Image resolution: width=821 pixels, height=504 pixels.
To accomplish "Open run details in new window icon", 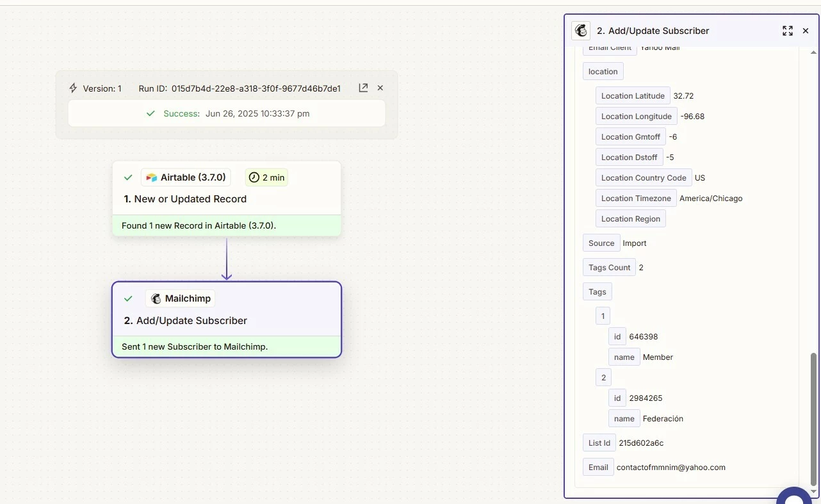I will 363,88.
